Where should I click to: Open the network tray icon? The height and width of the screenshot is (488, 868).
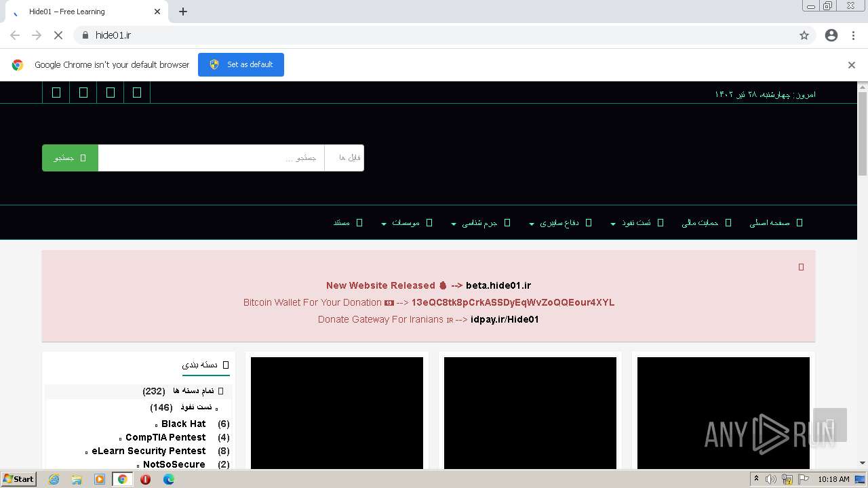coord(787,479)
